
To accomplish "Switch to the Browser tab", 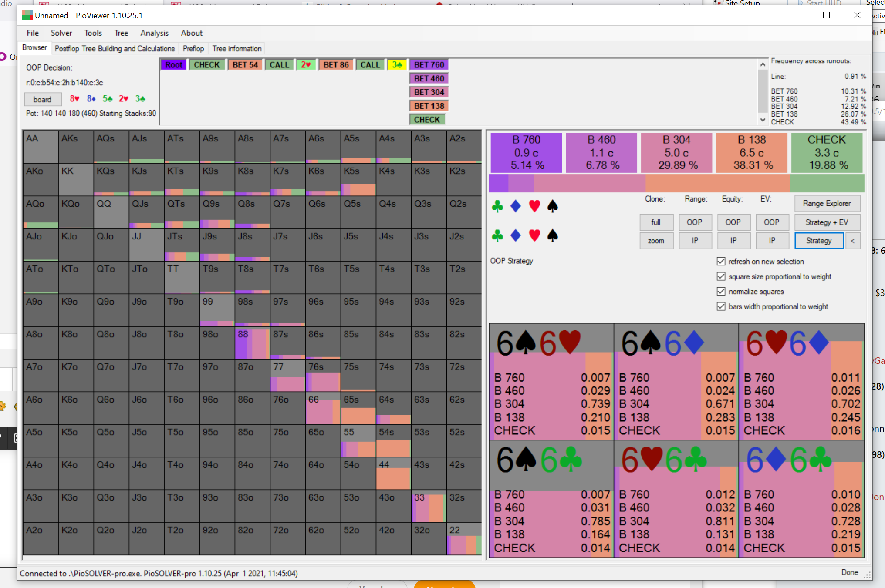I will coord(34,48).
